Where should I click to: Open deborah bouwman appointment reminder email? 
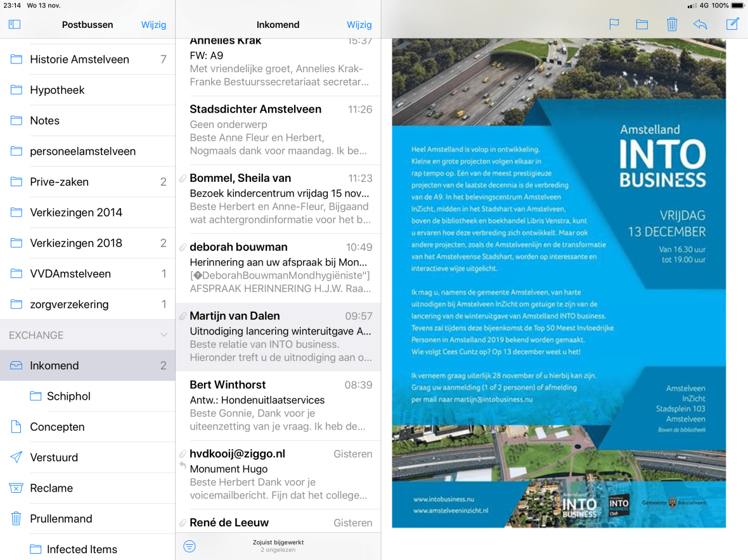point(279,268)
